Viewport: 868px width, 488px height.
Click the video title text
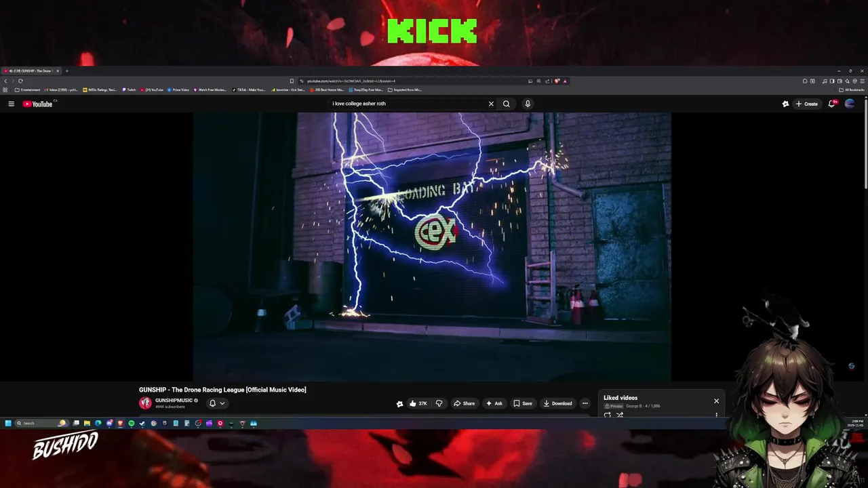point(222,390)
